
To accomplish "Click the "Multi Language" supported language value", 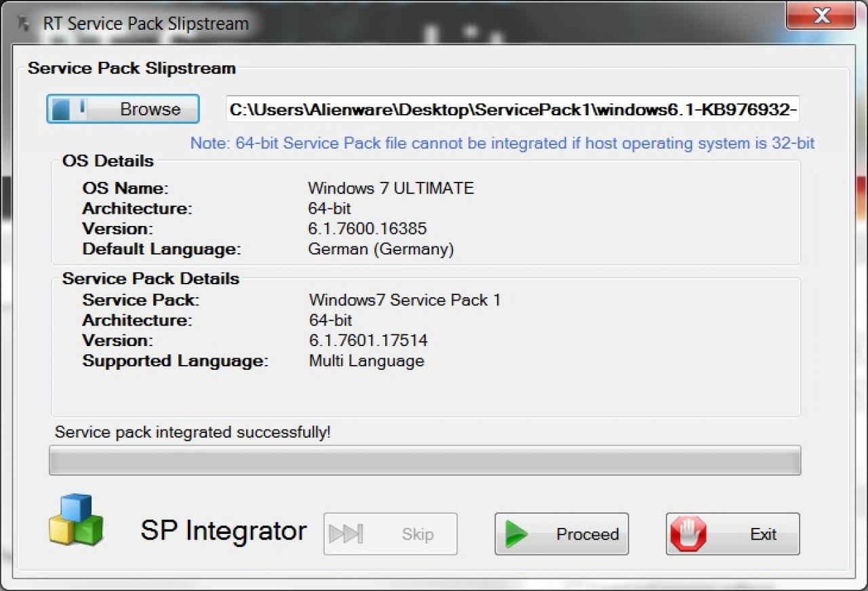I will tap(367, 361).
